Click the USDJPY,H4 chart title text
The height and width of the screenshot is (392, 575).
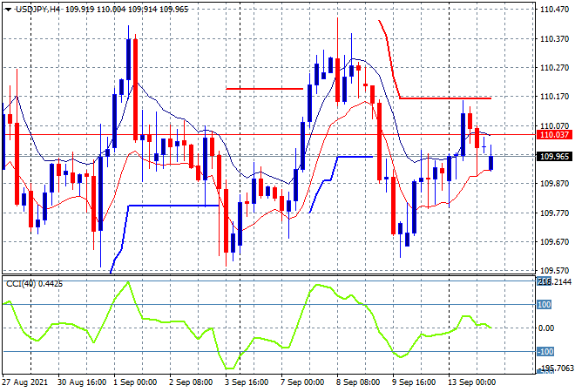pyautogui.click(x=37, y=10)
